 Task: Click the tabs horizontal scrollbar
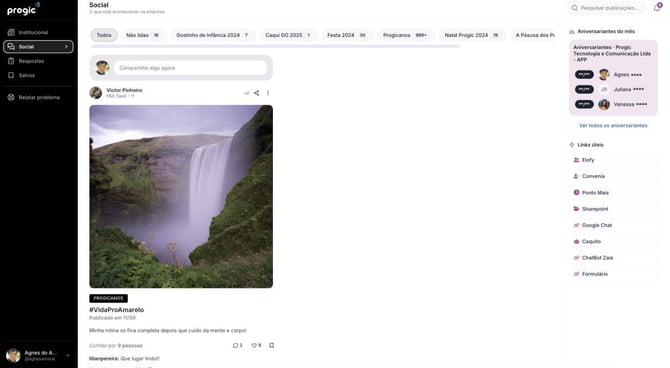click(275, 46)
